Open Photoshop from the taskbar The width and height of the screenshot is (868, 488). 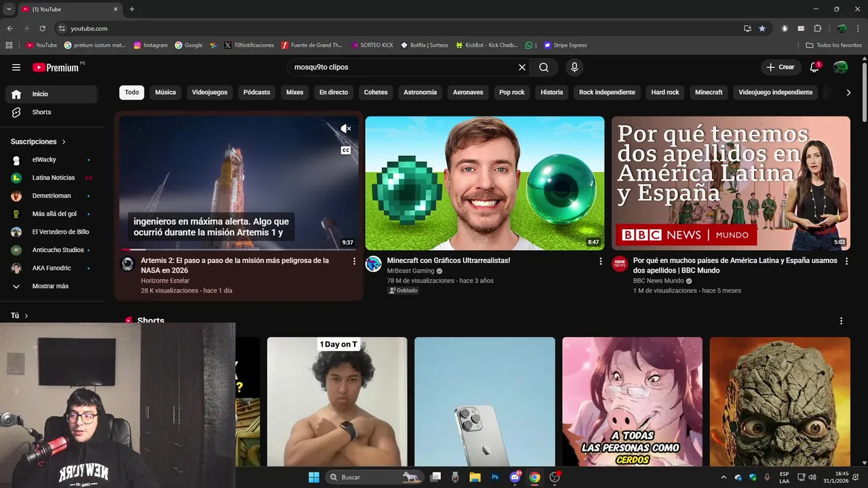point(495,477)
